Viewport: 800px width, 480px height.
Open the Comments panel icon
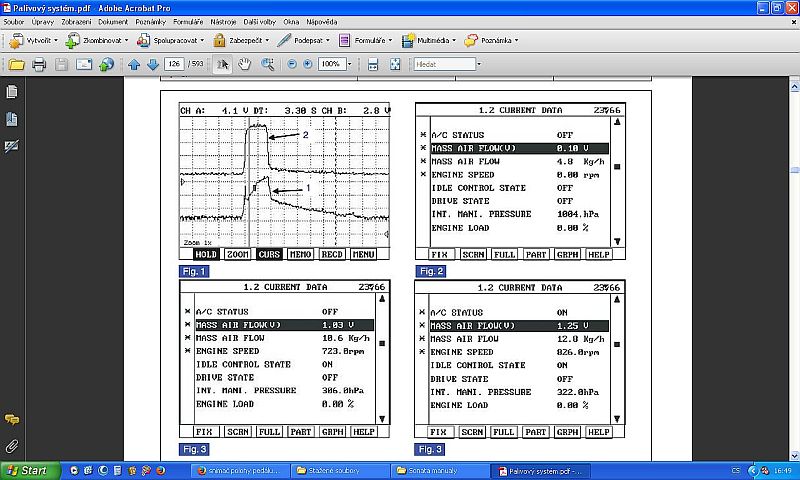pos(12,420)
